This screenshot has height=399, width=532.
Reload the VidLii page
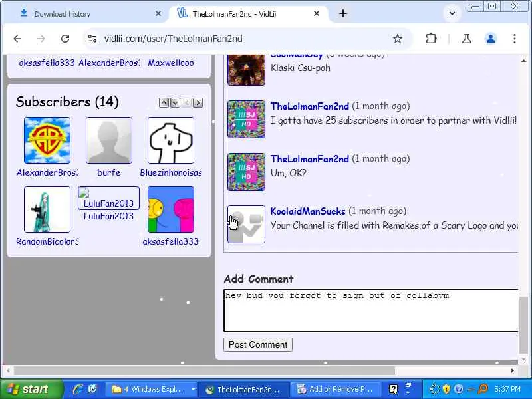(x=65, y=39)
